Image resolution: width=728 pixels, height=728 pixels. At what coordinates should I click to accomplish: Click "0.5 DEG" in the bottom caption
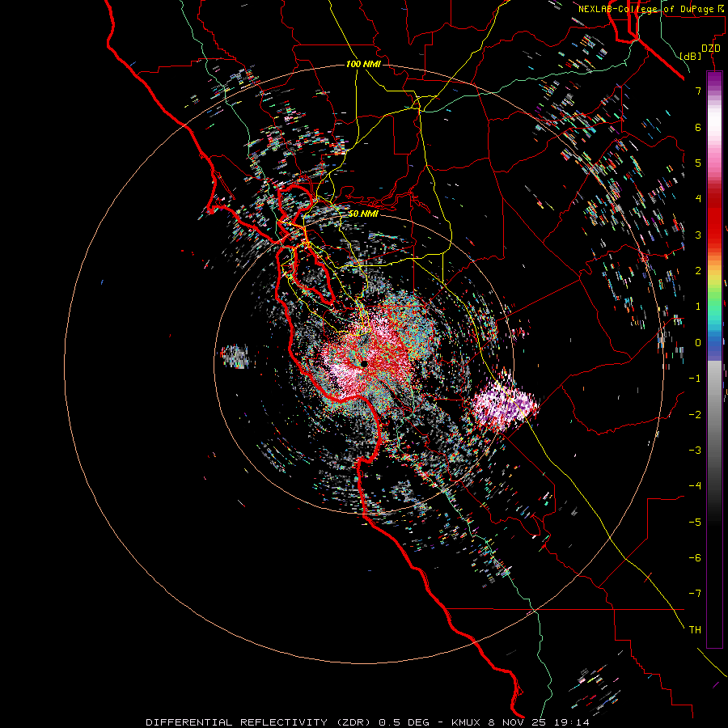[x=404, y=722]
